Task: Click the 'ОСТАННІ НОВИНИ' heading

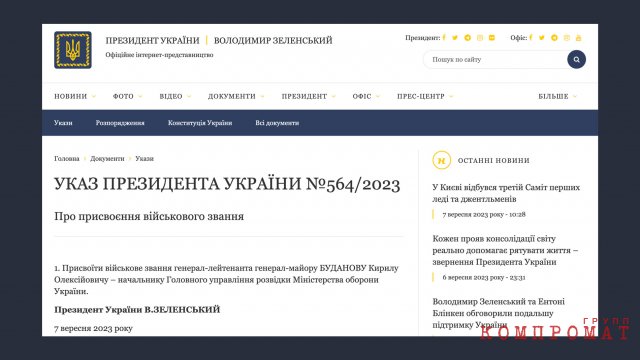Action: (493, 160)
